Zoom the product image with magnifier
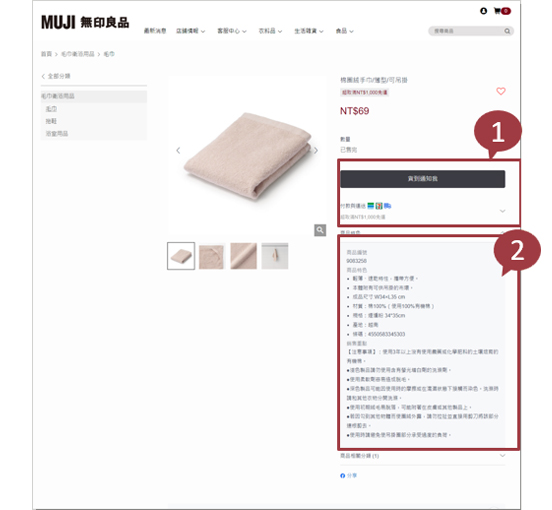Viewport: 552px width, 510px height. 320,230
